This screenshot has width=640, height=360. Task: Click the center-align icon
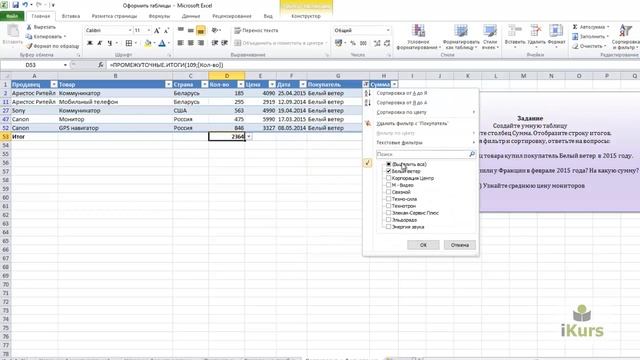pos(191,43)
